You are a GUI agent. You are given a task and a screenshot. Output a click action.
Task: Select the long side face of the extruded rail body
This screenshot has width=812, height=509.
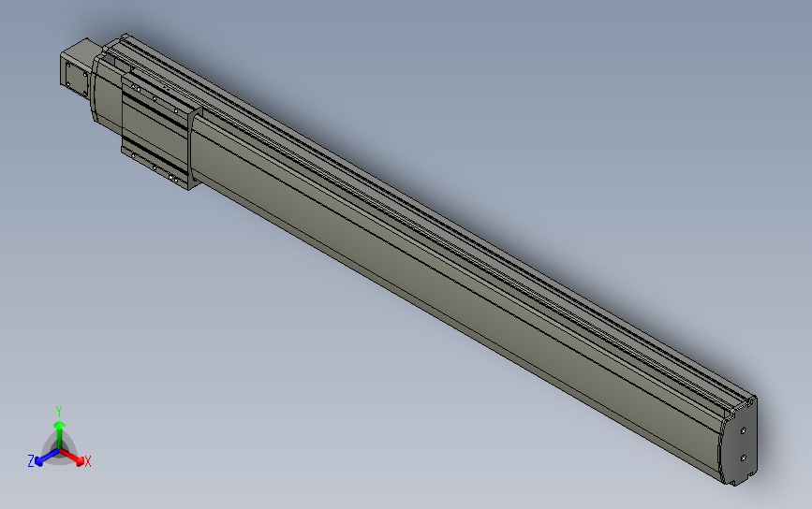pos(456,300)
